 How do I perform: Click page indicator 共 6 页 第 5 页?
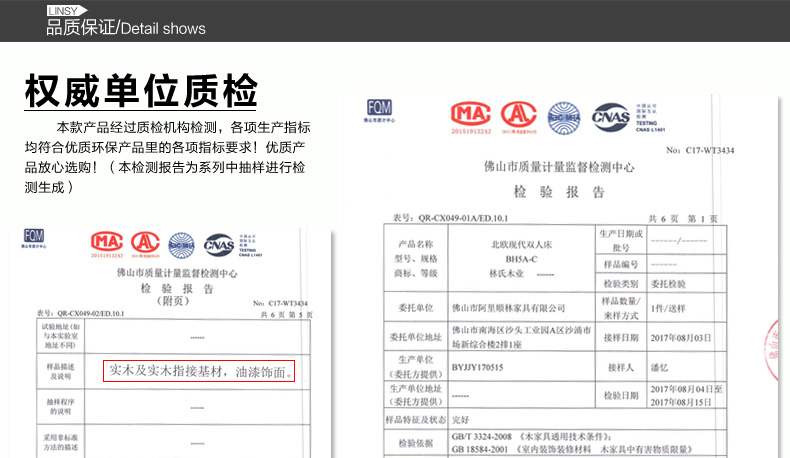tap(287, 314)
